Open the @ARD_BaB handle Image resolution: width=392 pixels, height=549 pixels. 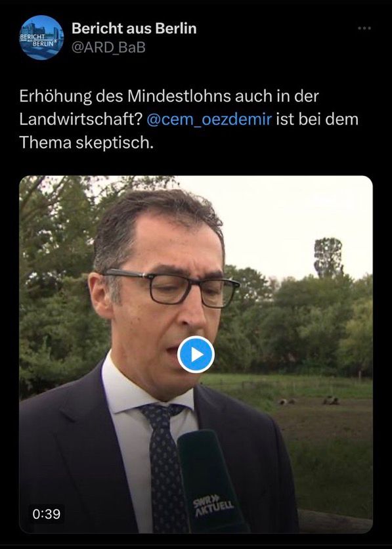pos(108,48)
